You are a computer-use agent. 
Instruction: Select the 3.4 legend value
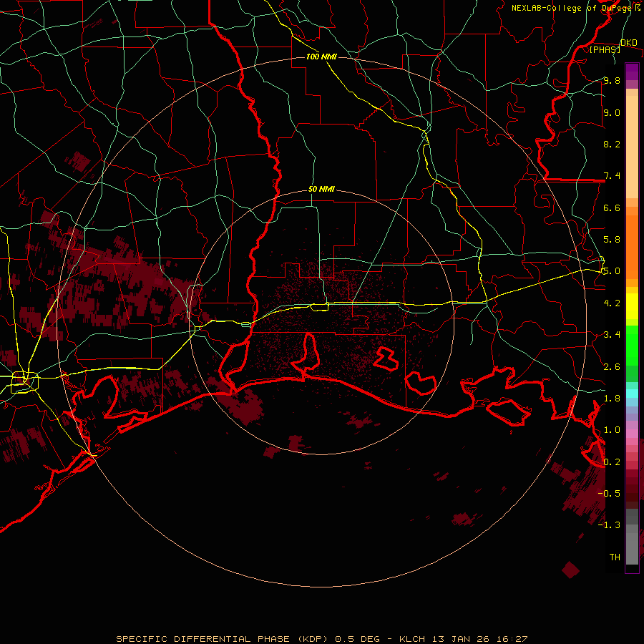point(612,334)
